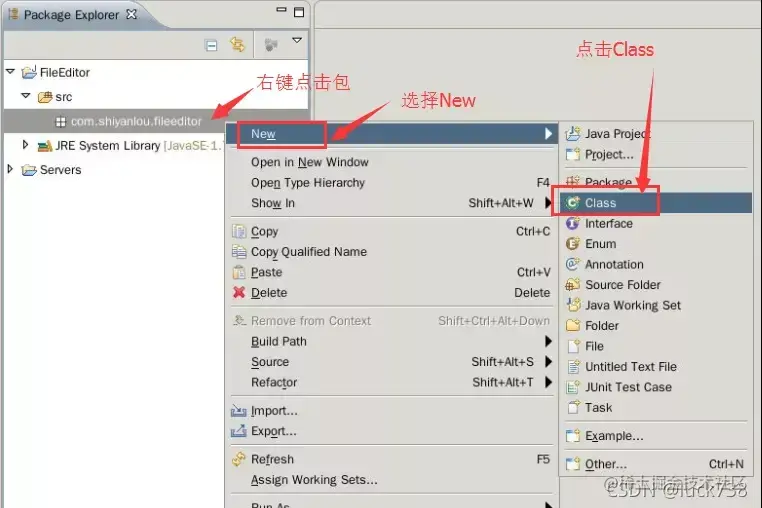Select Class in the New submenu
The width and height of the screenshot is (762, 508).
(x=656, y=203)
